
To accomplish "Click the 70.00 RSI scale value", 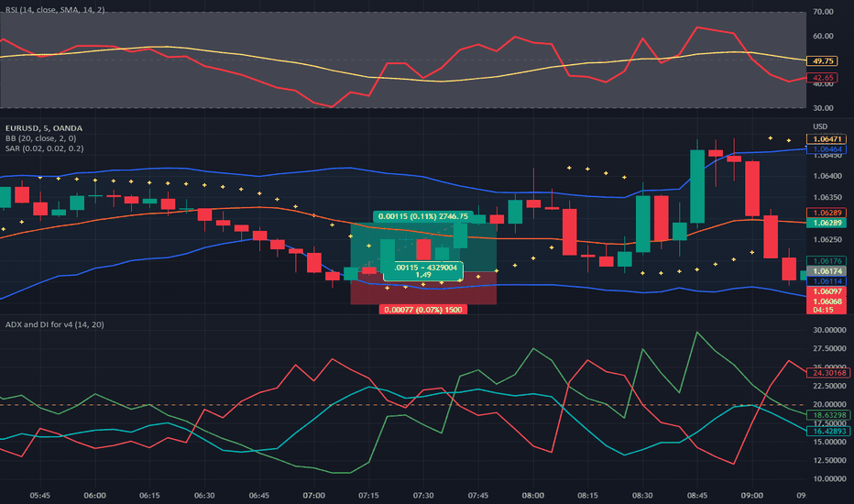I will point(823,11).
